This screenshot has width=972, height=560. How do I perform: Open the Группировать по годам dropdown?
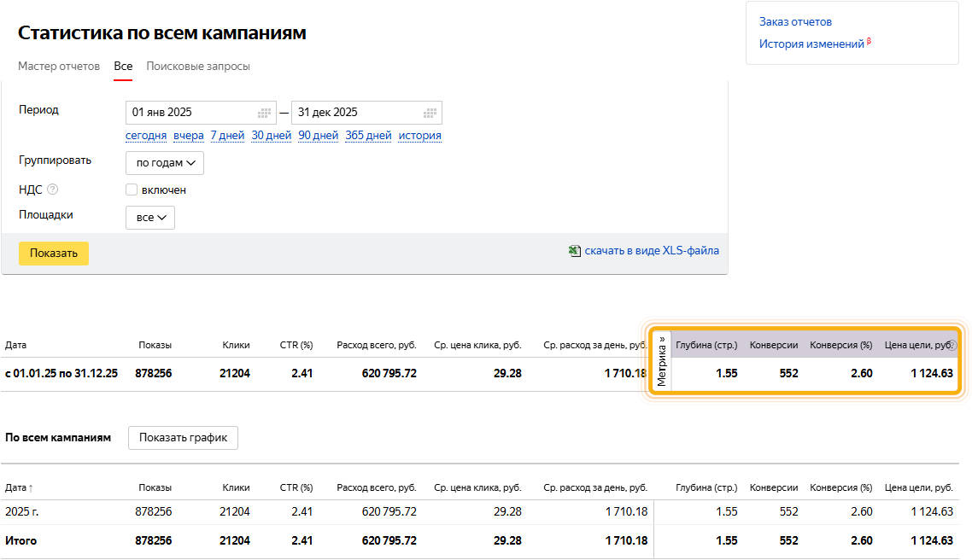(165, 163)
